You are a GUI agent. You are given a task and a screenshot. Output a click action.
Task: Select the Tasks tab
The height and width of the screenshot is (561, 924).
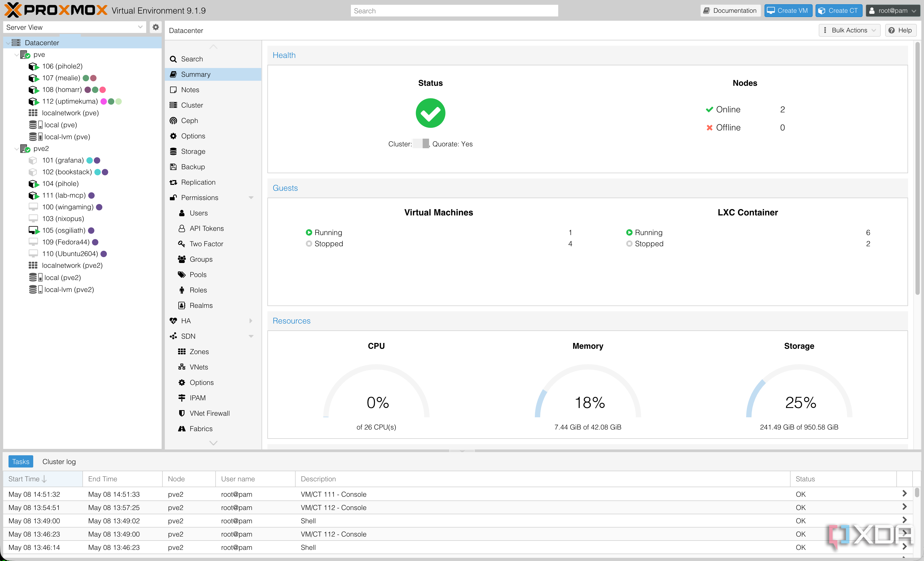(x=21, y=461)
